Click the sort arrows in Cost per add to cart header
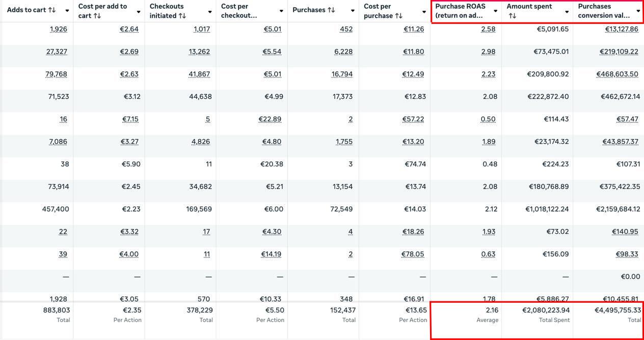 tap(97, 16)
